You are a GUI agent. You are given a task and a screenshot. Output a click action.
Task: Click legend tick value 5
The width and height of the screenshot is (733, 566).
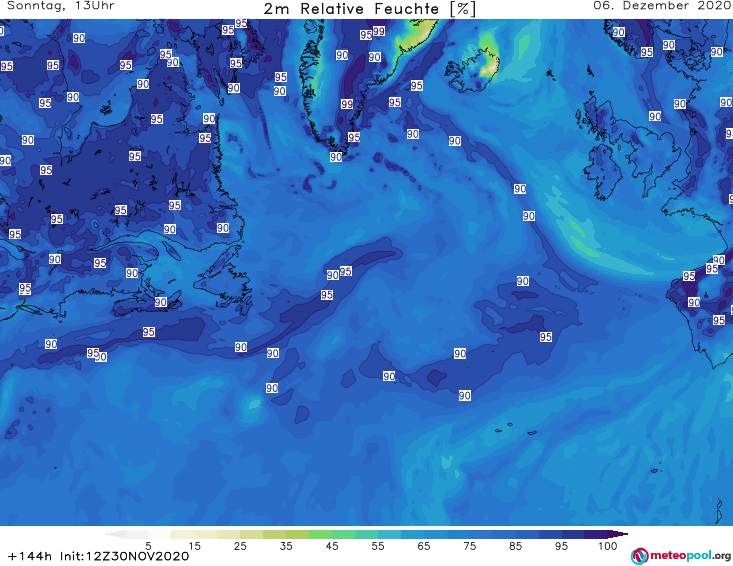(x=148, y=546)
